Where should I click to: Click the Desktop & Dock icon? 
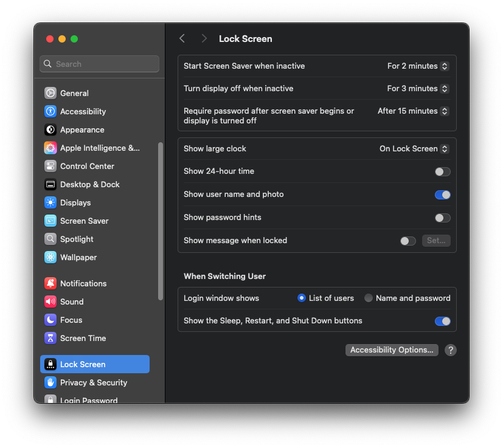[x=50, y=184]
